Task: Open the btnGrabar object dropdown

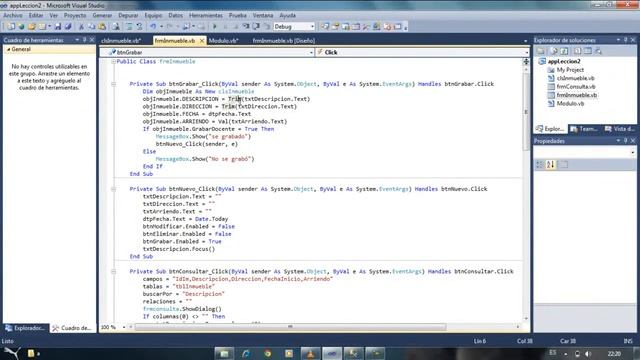Action: click(311, 52)
